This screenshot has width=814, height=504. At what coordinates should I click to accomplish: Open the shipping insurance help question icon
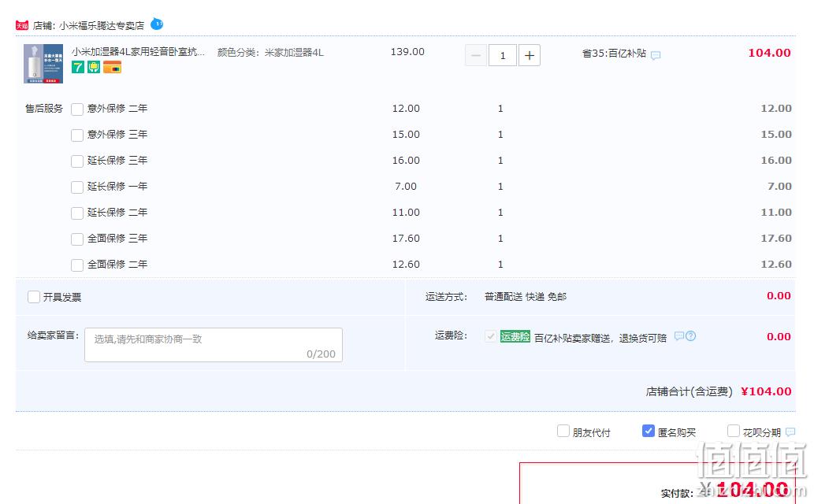pyautogui.click(x=690, y=336)
